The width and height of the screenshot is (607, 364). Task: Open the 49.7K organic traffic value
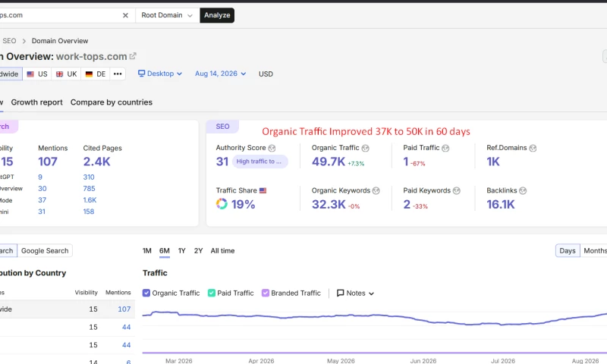(x=329, y=162)
